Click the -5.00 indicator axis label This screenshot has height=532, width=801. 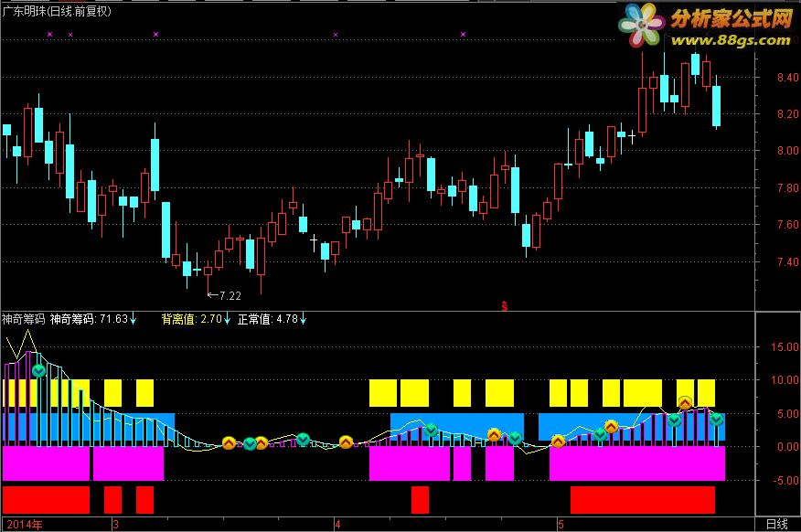[x=785, y=481]
